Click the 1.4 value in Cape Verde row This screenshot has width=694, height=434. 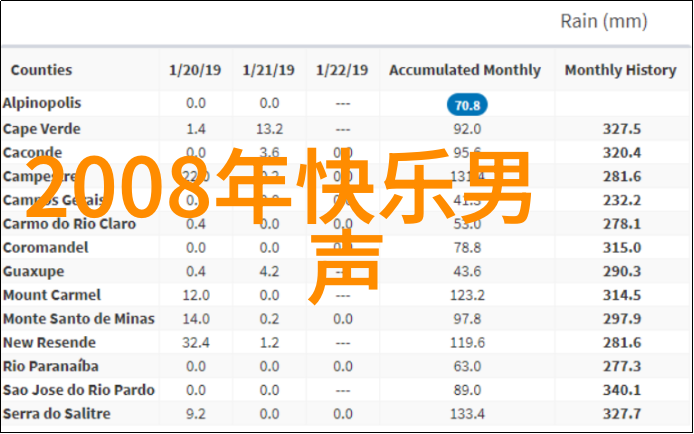[x=196, y=129]
